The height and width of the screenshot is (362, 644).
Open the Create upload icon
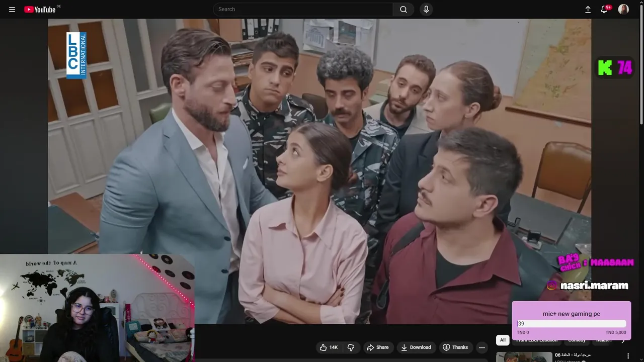588,9
